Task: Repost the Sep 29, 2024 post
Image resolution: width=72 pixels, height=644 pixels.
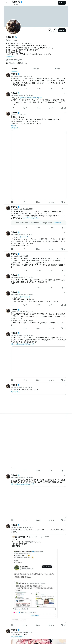Action: (x=24, y=108)
